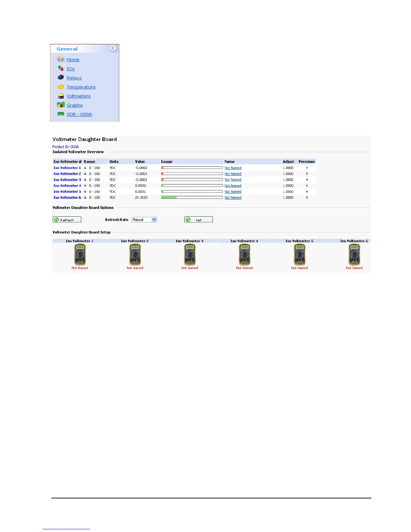Click Iso Voltmeter 6 multimeter image
The image size is (411, 532).
point(354,255)
